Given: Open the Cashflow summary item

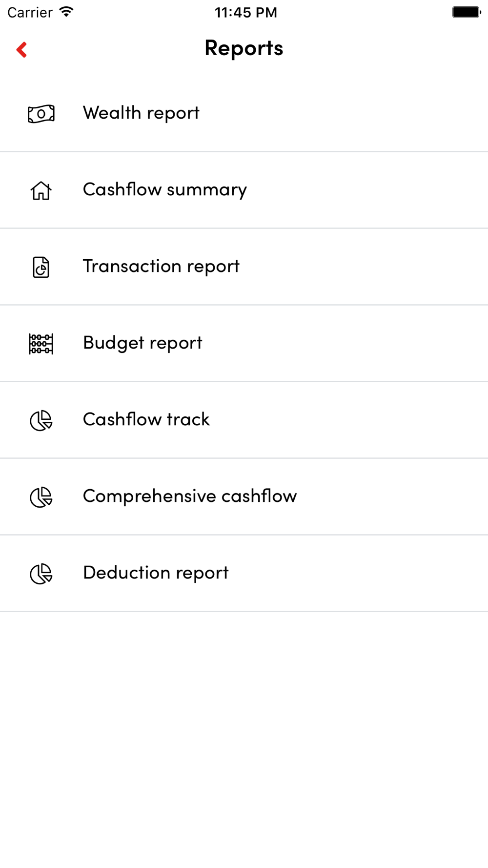Looking at the screenshot, I should [244, 190].
